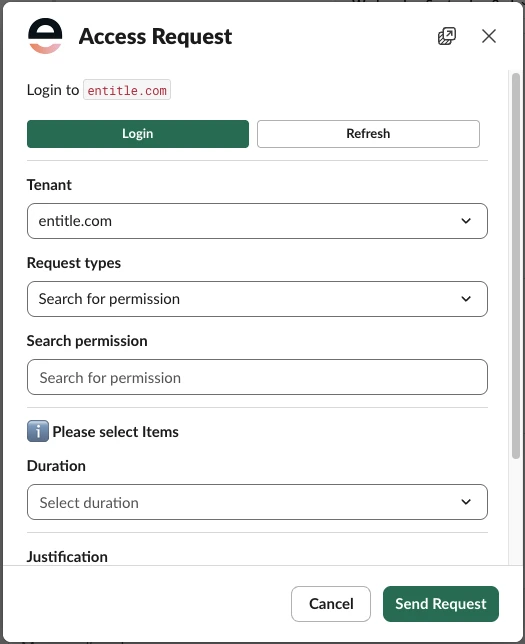Open the Request types dropdown
This screenshot has height=644, width=525.
coord(258,299)
